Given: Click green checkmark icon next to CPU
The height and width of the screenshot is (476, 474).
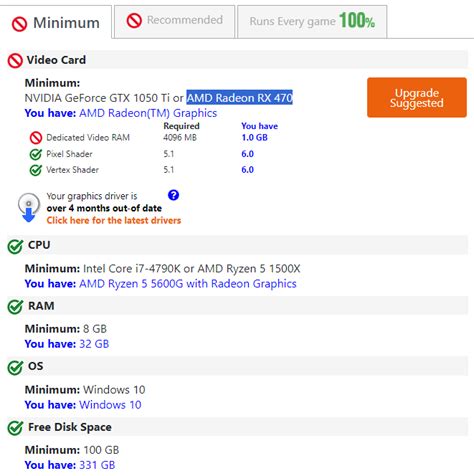Looking at the screenshot, I should point(15,246).
